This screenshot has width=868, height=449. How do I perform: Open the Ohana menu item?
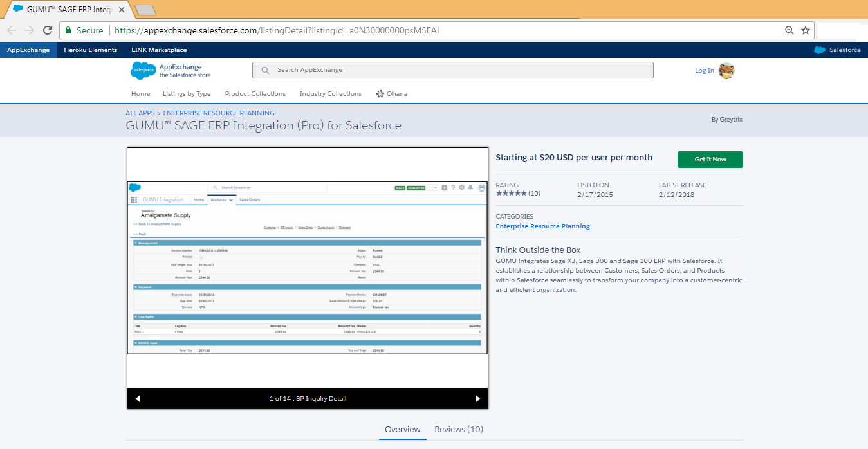pyautogui.click(x=391, y=94)
